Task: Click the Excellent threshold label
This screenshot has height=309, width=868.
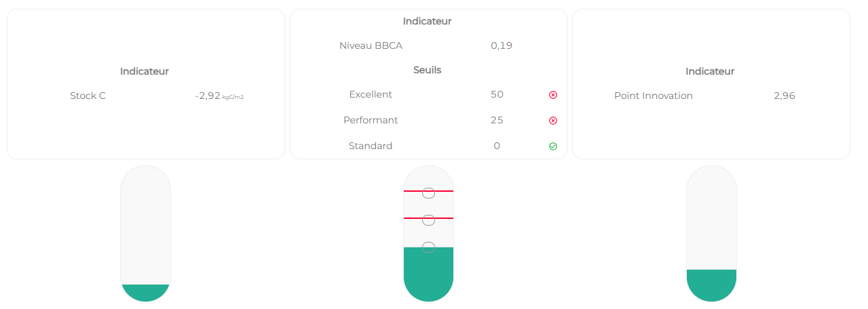Action: point(371,95)
